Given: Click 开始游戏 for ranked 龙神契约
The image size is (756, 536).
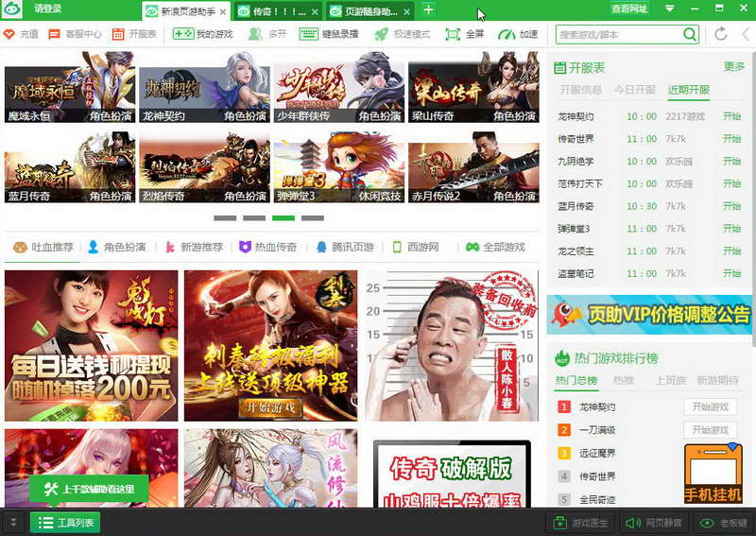Looking at the screenshot, I should [x=711, y=406].
